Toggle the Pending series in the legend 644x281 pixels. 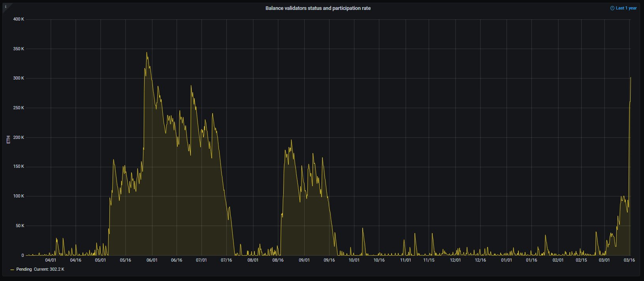point(24,270)
